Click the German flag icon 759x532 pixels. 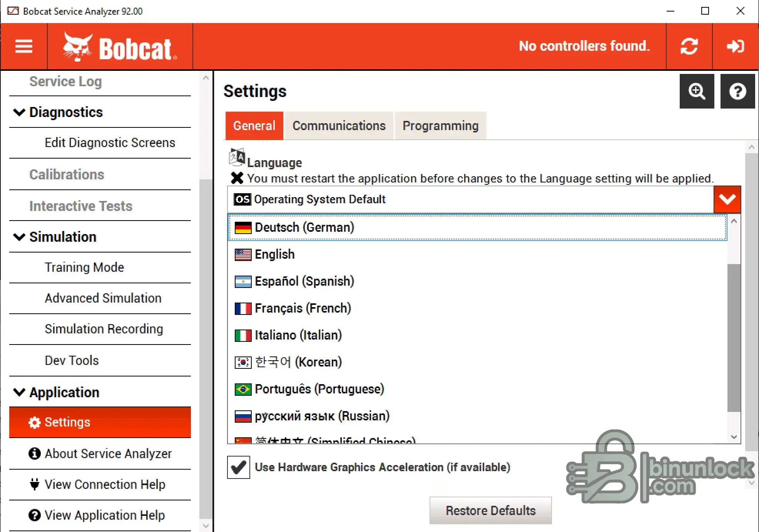pos(243,228)
